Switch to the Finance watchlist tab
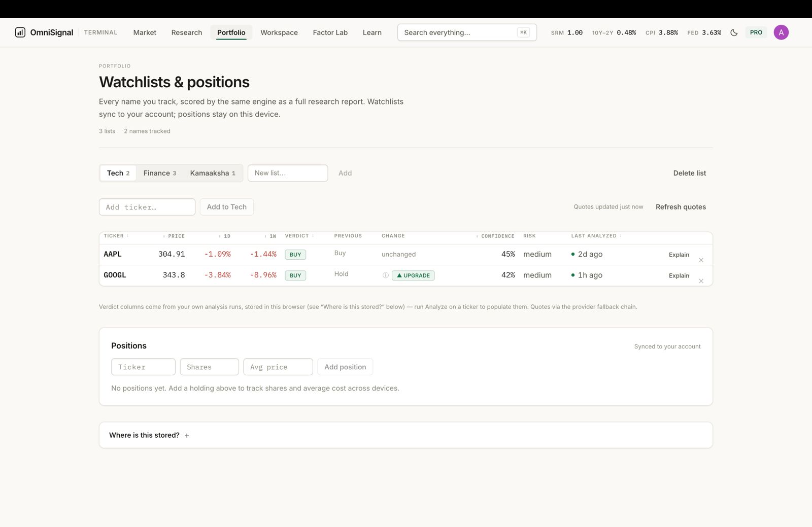This screenshot has height=527, width=812. coord(160,173)
